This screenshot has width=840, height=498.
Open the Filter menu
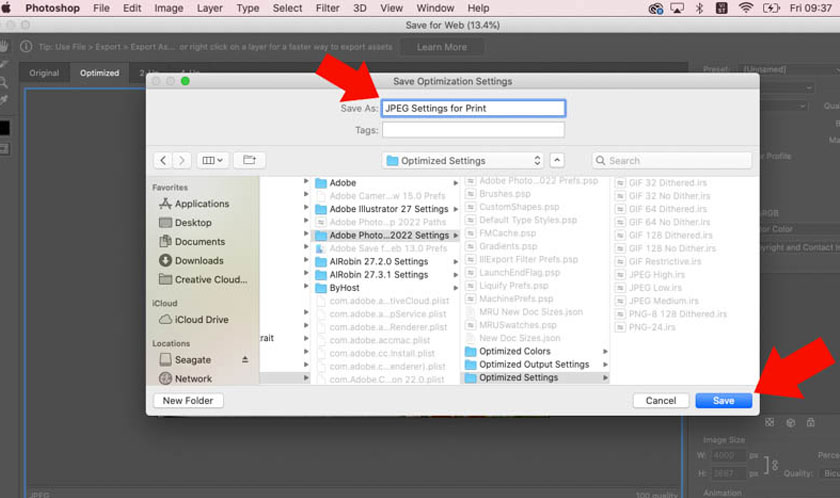[327, 8]
